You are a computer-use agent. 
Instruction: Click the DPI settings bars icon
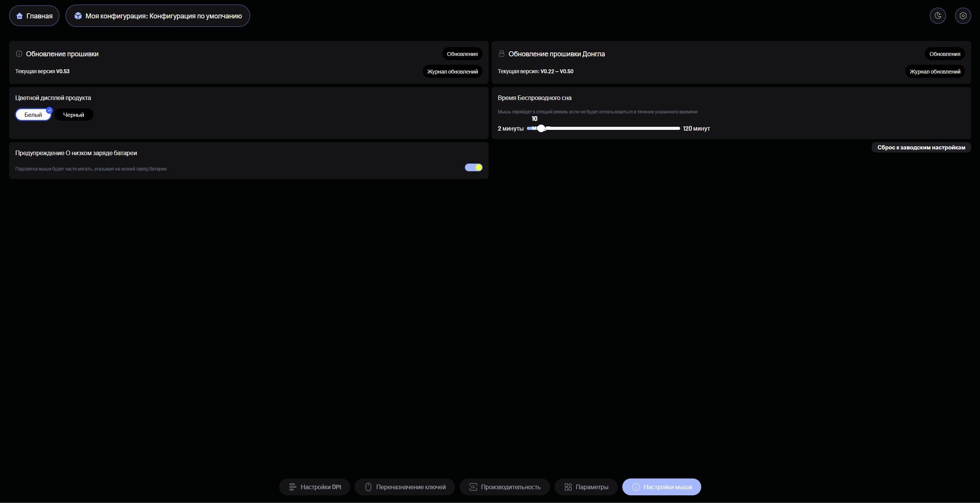click(x=293, y=487)
